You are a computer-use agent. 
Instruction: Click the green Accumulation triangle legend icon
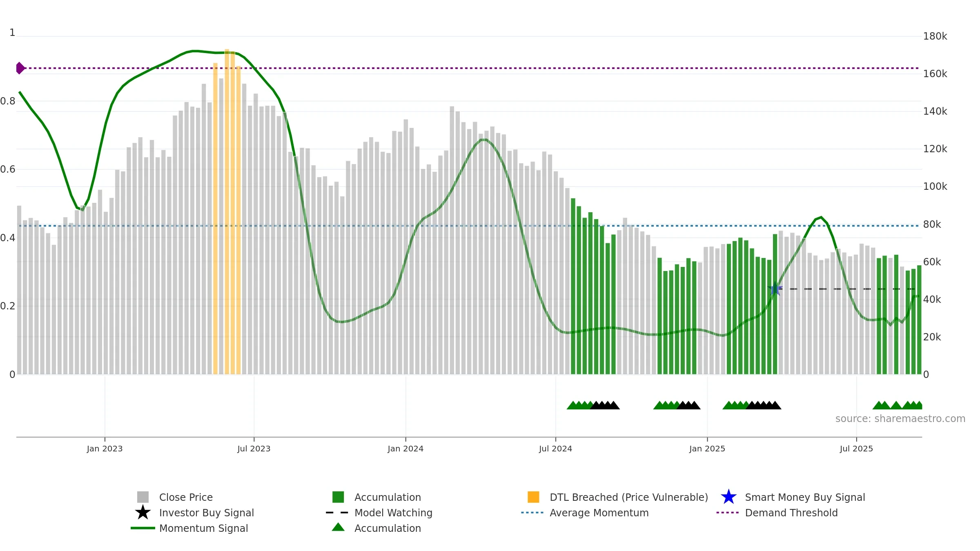338,527
